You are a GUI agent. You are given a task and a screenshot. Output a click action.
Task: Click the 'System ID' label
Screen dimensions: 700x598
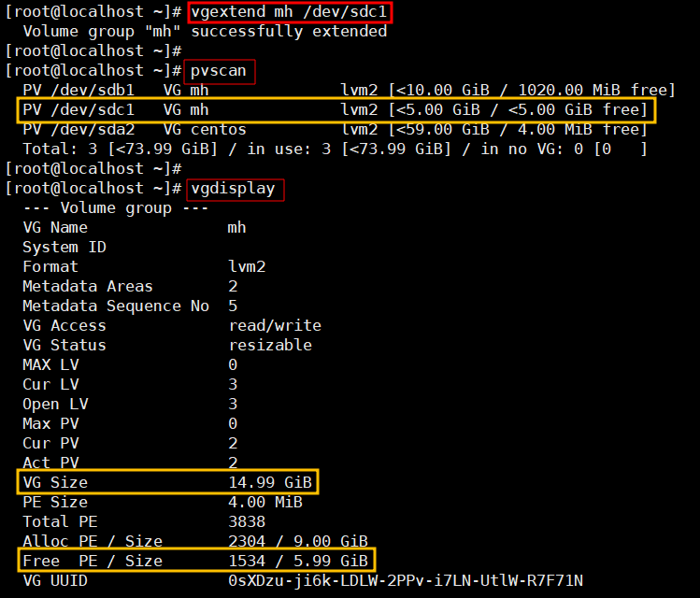pos(64,248)
